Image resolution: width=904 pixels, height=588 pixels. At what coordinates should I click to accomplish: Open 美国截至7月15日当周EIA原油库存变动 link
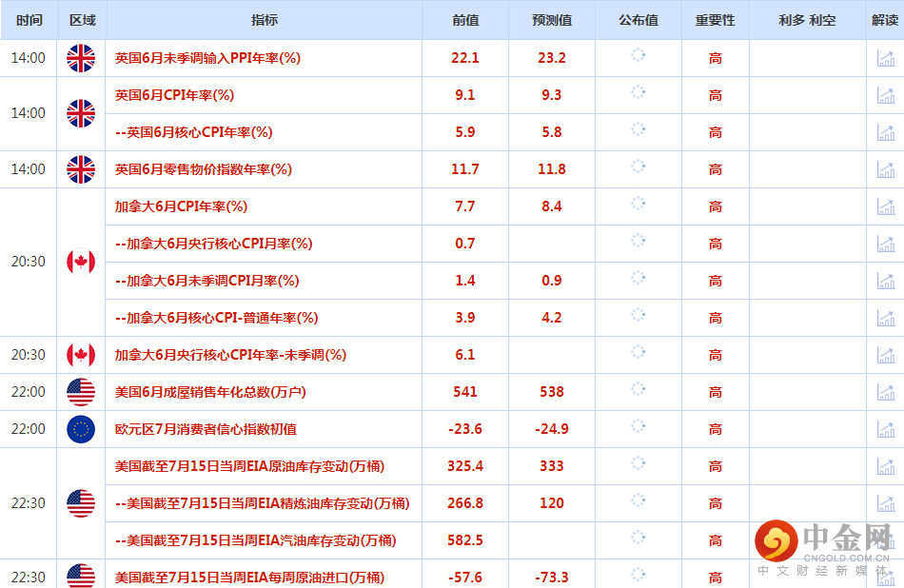click(x=249, y=466)
